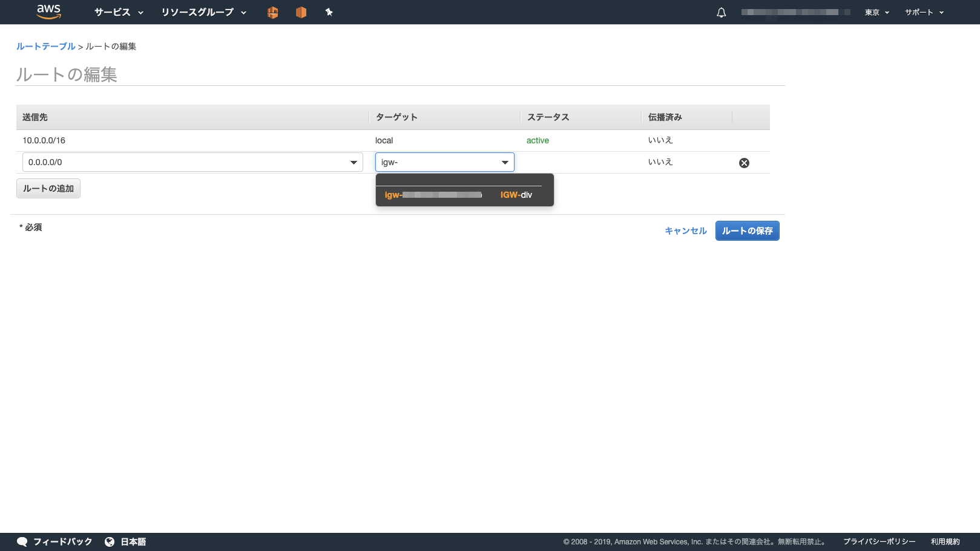Expand the サービス menu
Image resolution: width=980 pixels, height=551 pixels.
(119, 12)
